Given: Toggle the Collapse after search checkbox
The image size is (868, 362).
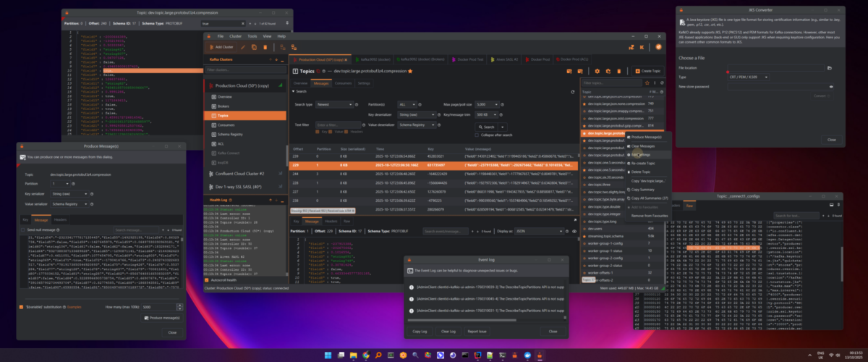Looking at the screenshot, I should 477,135.
